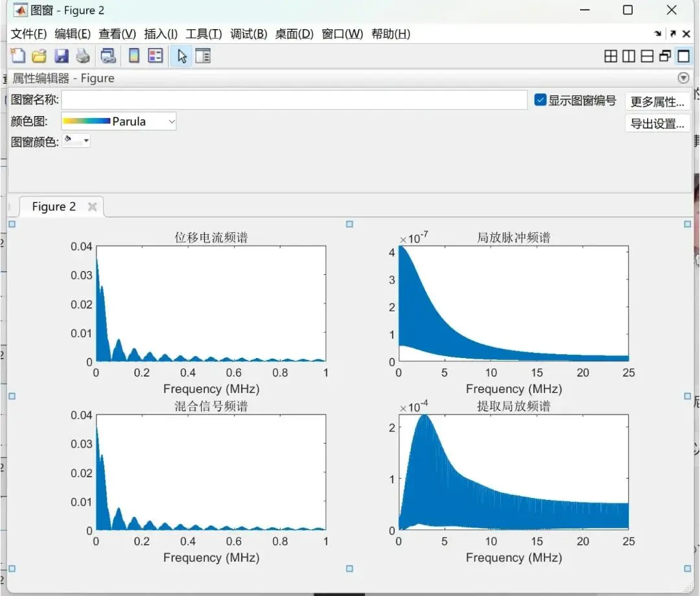Select the single view layout icon

(684, 56)
